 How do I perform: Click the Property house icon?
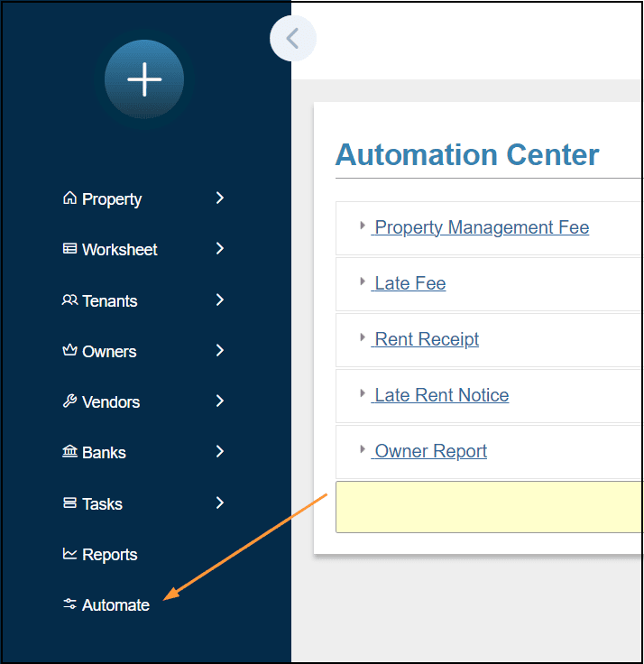[69, 198]
